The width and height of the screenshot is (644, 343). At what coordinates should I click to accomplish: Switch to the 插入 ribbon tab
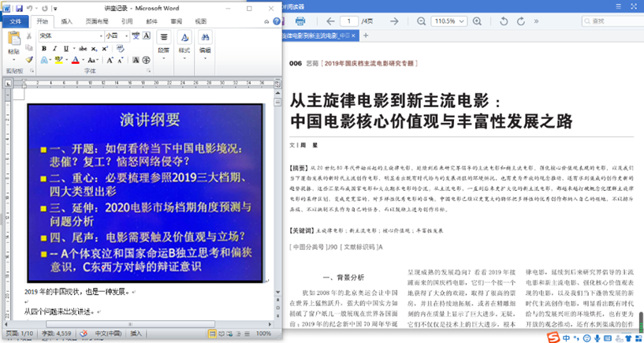(67, 21)
